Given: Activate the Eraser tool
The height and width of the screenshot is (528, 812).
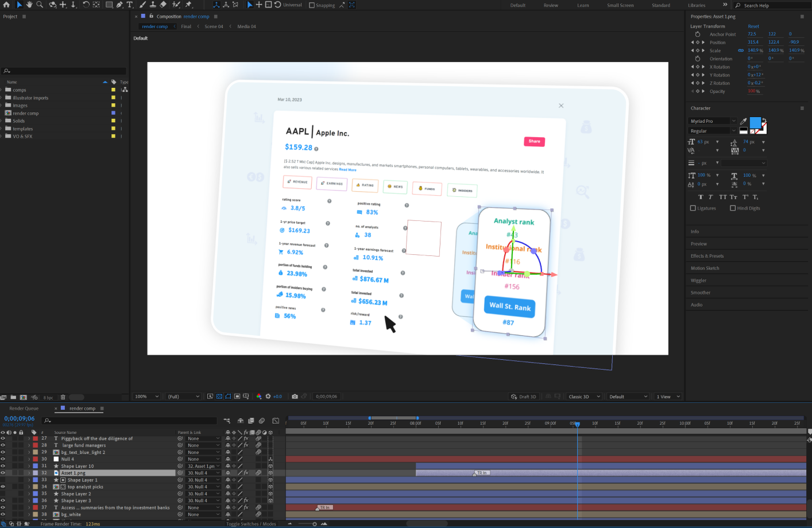Looking at the screenshot, I should coord(163,5).
